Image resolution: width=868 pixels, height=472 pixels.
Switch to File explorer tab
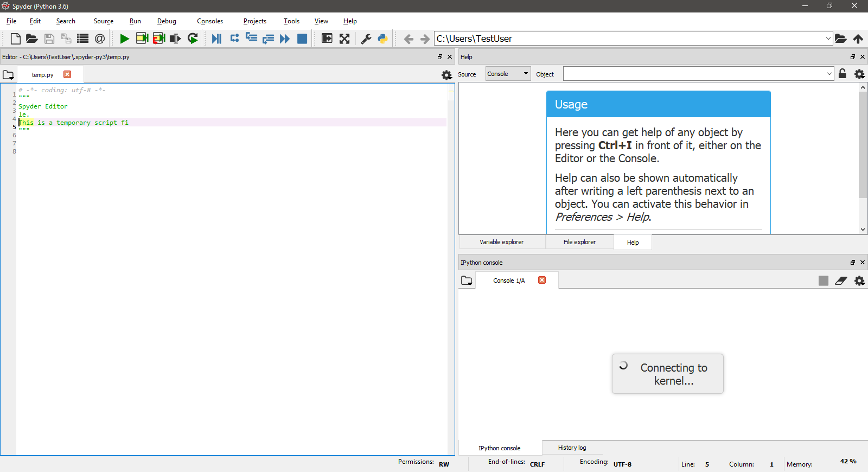579,242
